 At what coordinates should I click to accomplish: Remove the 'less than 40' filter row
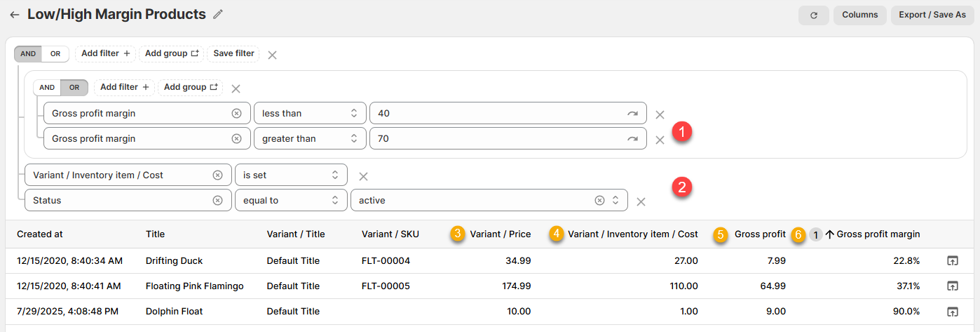point(659,114)
